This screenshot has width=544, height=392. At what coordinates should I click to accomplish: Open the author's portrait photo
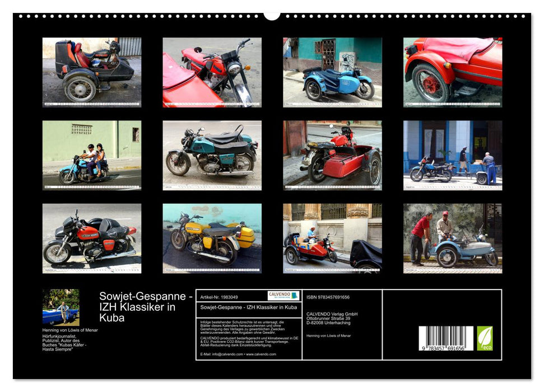coord(61,307)
